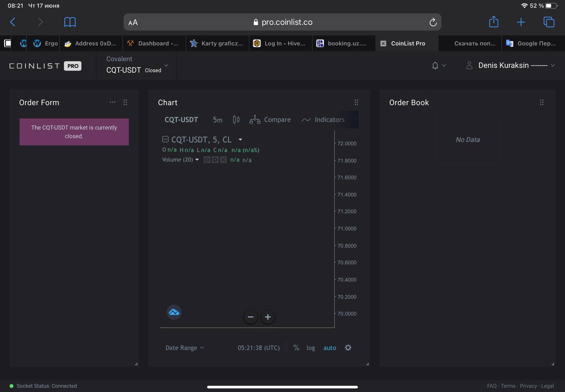Open chart settings gear at bottom

[x=348, y=347]
